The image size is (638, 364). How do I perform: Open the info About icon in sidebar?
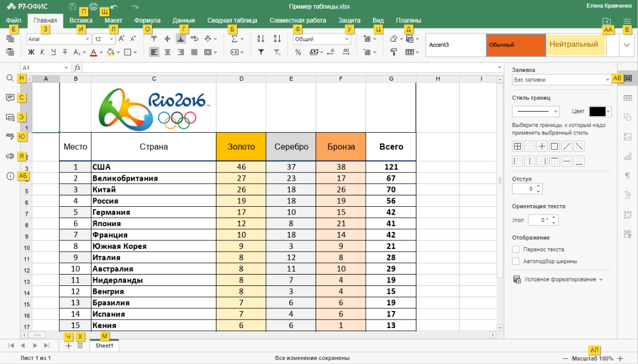click(10, 176)
